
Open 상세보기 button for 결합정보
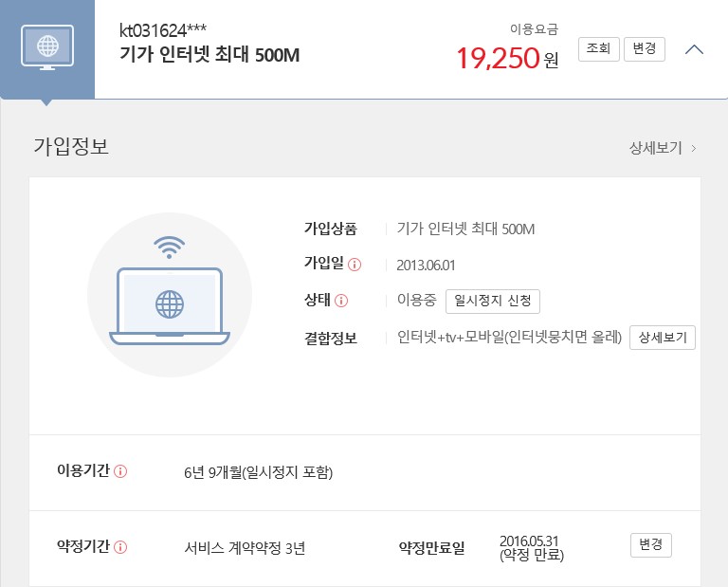coord(663,338)
